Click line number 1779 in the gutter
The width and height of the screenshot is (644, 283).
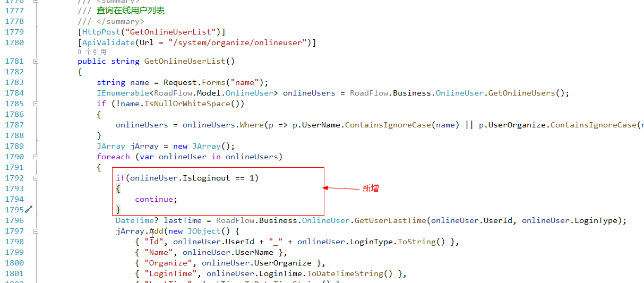click(14, 32)
